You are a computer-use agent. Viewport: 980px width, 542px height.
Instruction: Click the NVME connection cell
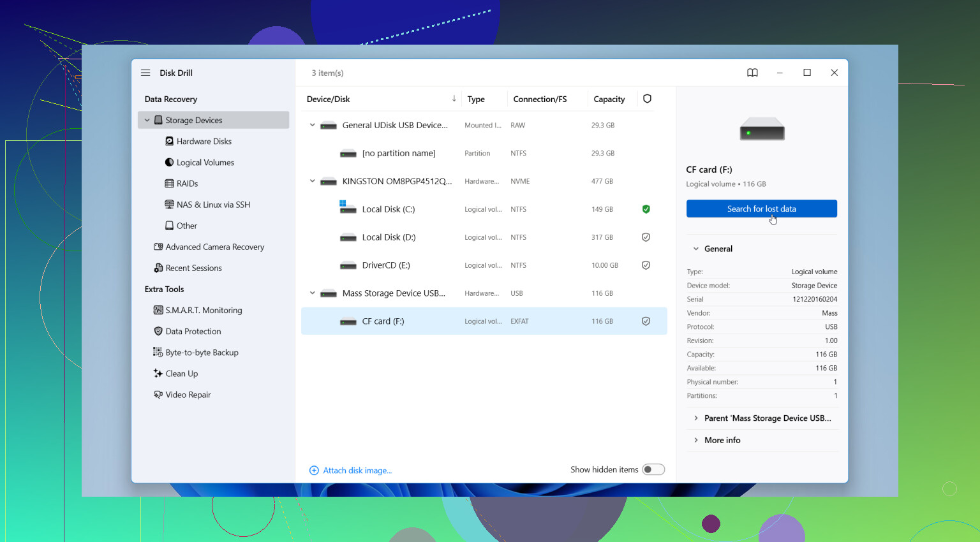(x=520, y=181)
